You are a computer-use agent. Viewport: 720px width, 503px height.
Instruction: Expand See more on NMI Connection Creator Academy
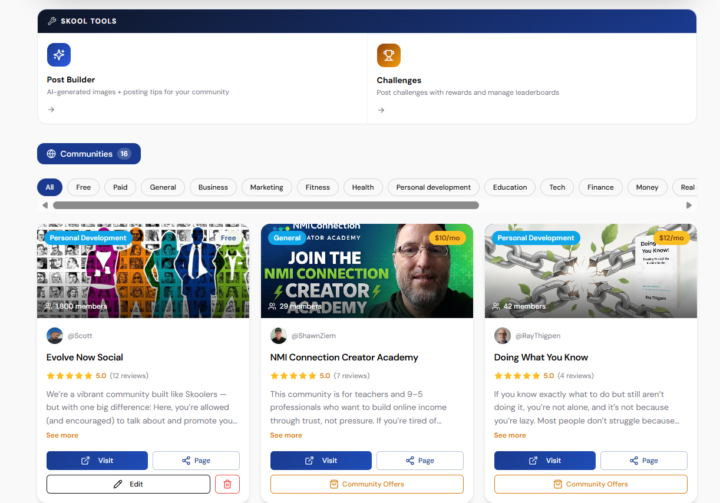point(286,435)
